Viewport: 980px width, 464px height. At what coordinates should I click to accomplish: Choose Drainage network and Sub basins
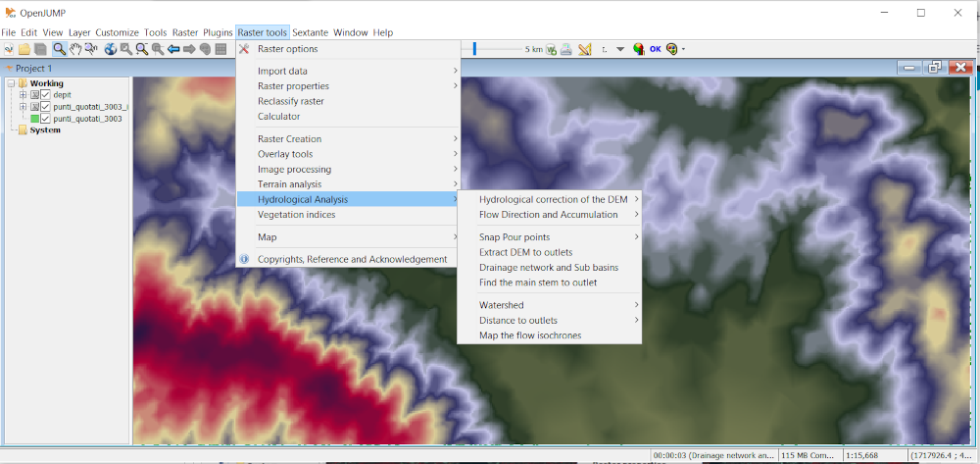pos(550,268)
